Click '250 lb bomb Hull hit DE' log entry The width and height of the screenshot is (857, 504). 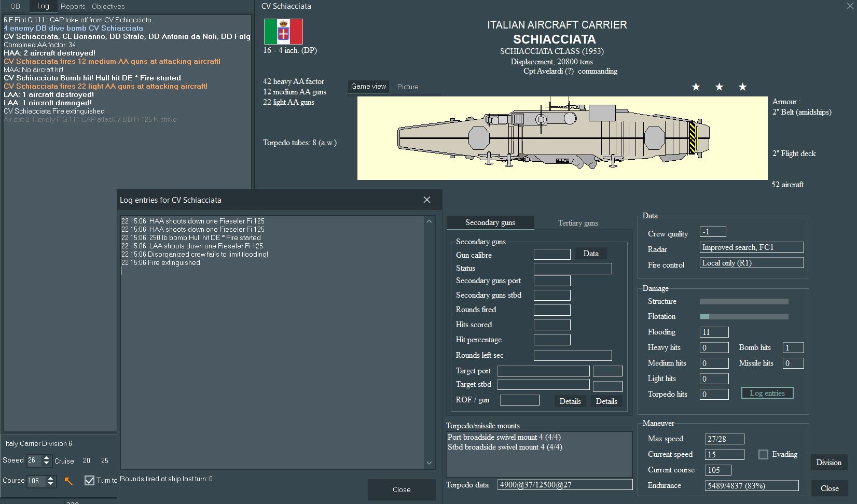coord(191,237)
